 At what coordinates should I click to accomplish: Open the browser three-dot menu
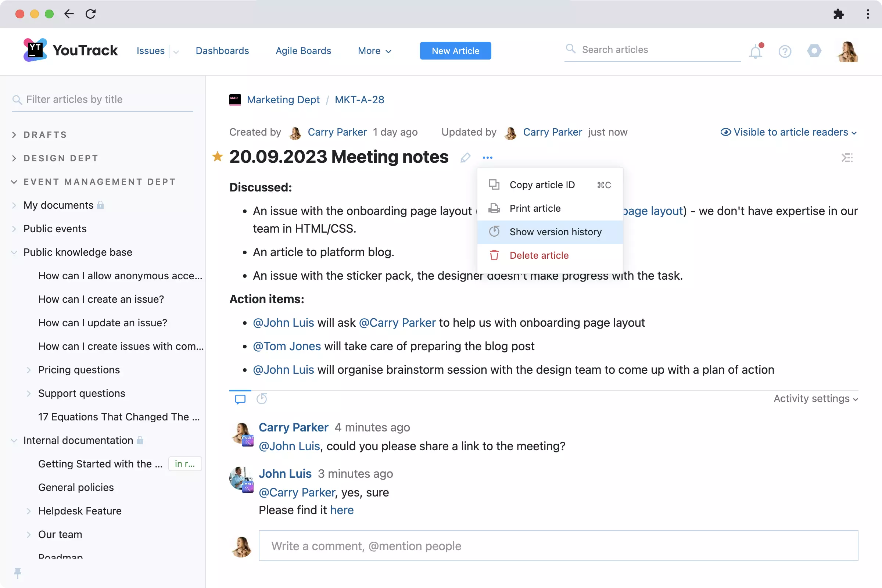click(x=868, y=14)
